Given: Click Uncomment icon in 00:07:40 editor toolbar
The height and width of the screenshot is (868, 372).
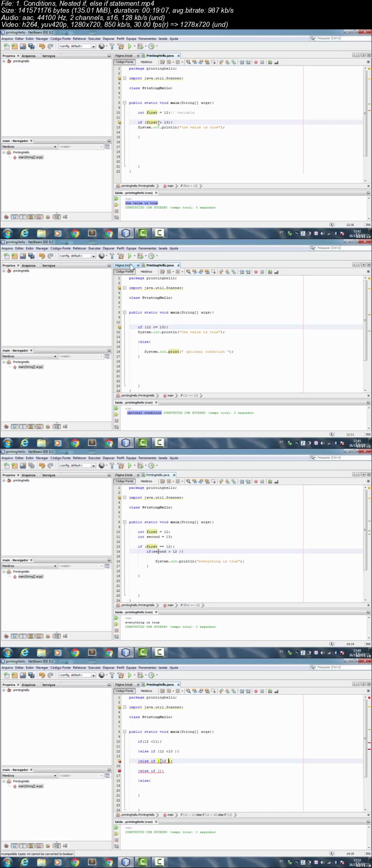Looking at the screenshot, I should click(276, 272).
